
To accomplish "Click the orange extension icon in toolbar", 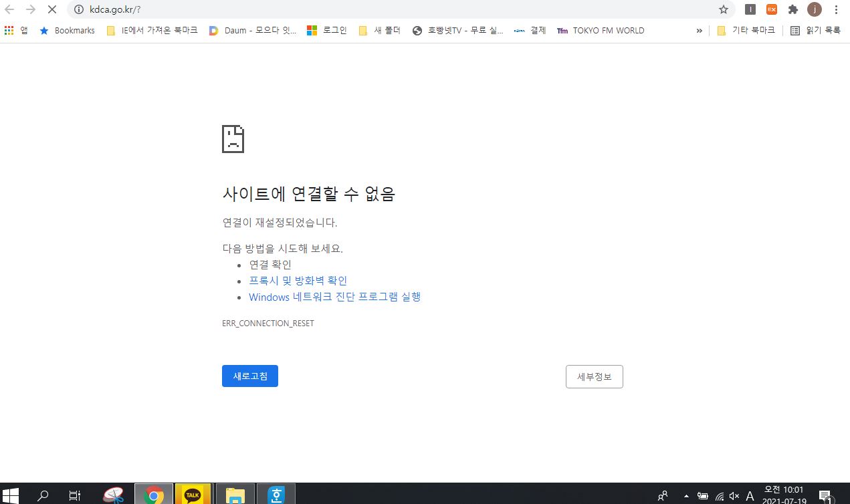I will (x=772, y=9).
